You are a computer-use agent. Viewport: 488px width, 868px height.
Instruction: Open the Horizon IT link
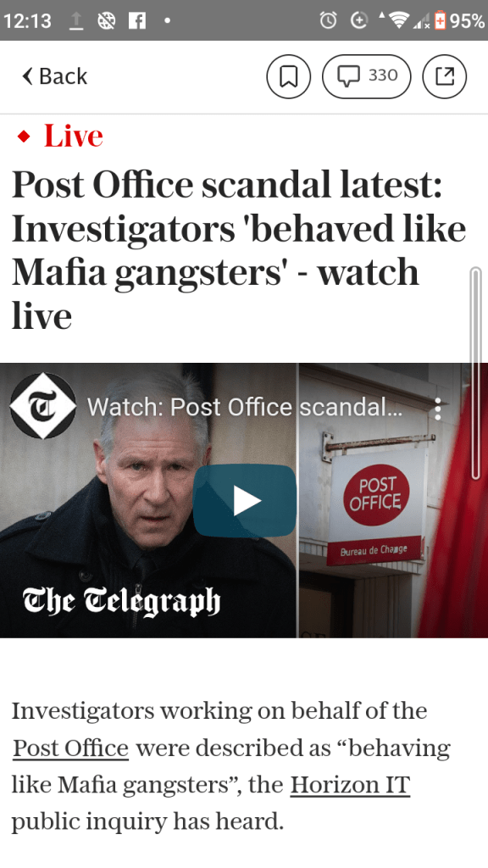tap(350, 784)
